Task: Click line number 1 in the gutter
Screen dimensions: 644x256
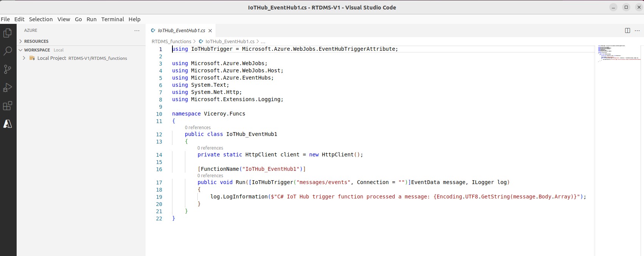Action: click(x=160, y=49)
